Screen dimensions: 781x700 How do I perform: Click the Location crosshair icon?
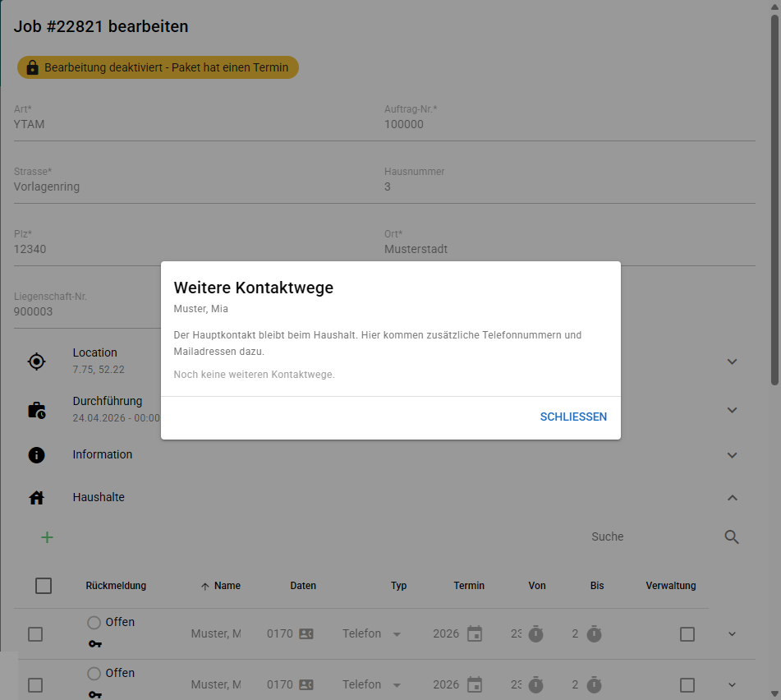(36, 362)
